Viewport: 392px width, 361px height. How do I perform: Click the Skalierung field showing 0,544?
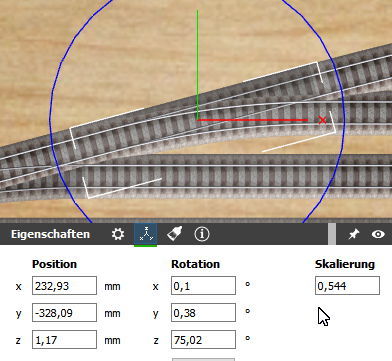pyautogui.click(x=347, y=286)
